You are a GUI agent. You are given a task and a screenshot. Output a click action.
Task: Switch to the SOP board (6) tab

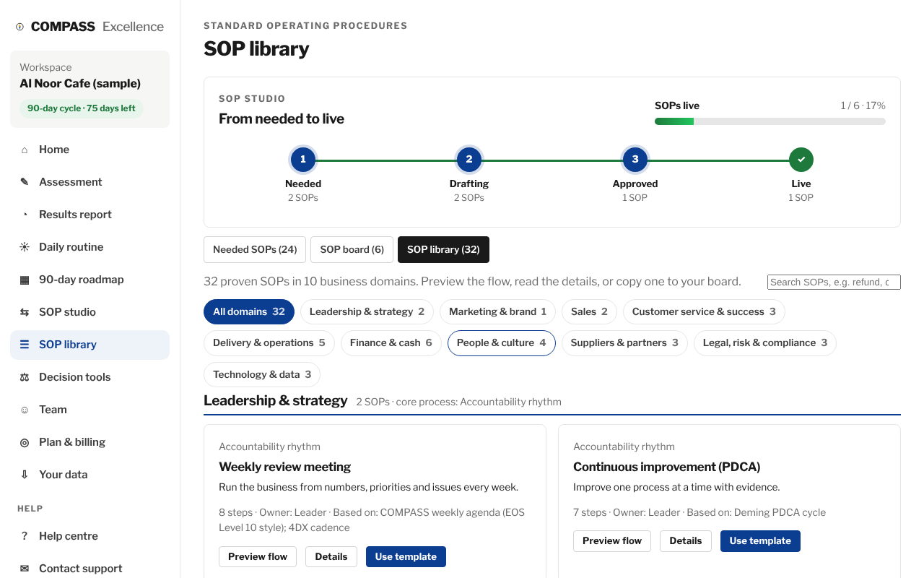point(352,249)
